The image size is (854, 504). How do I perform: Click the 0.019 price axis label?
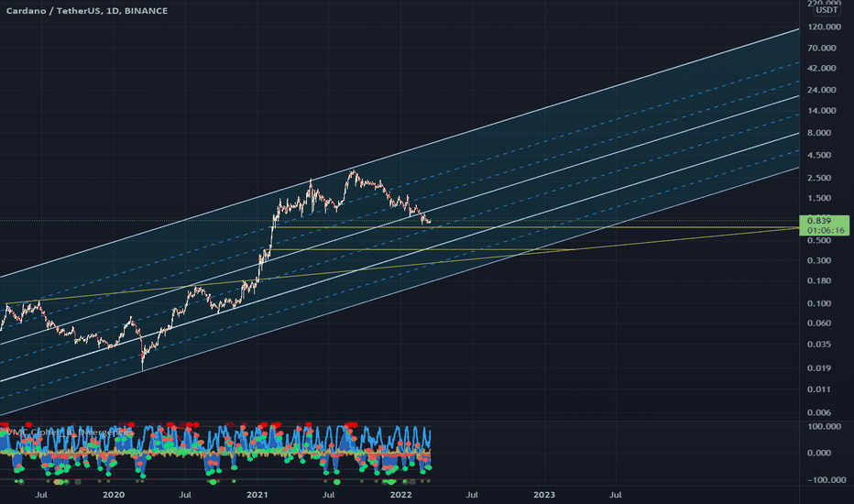[820, 368]
